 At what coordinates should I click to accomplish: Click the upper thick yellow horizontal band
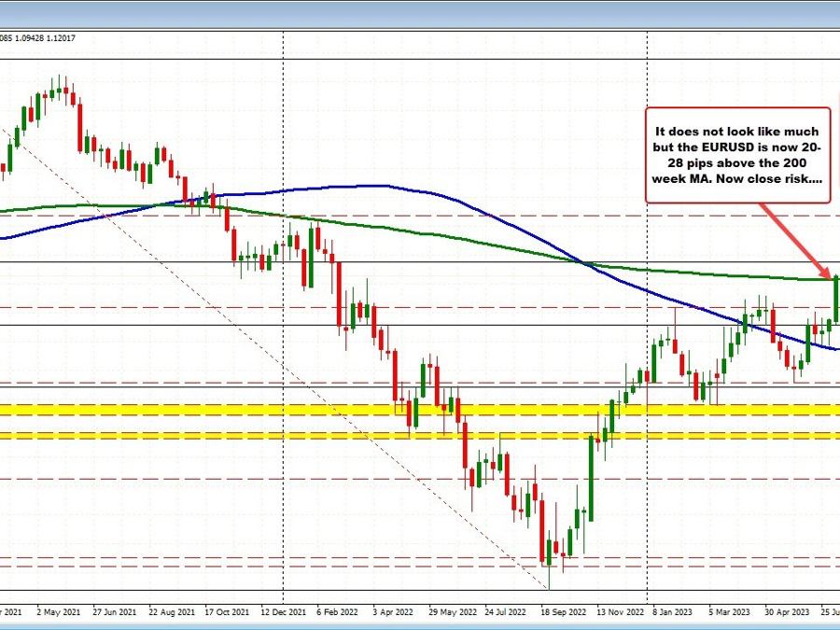pos(420,411)
